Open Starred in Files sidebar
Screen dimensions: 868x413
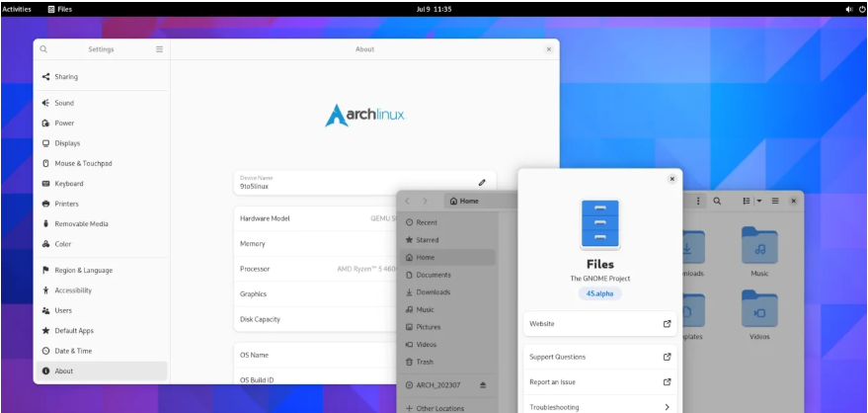[x=447, y=240]
